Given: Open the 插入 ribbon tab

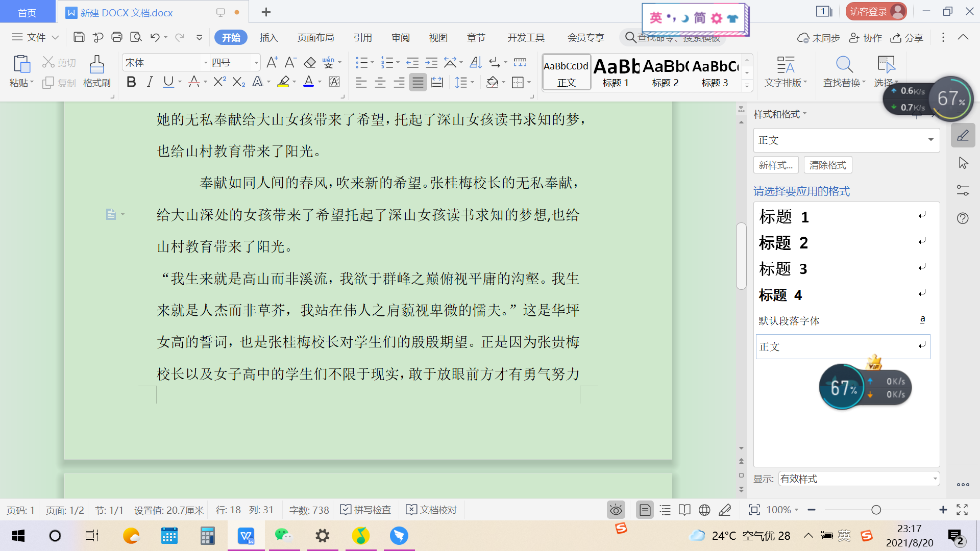Looking at the screenshot, I should pyautogui.click(x=268, y=37).
